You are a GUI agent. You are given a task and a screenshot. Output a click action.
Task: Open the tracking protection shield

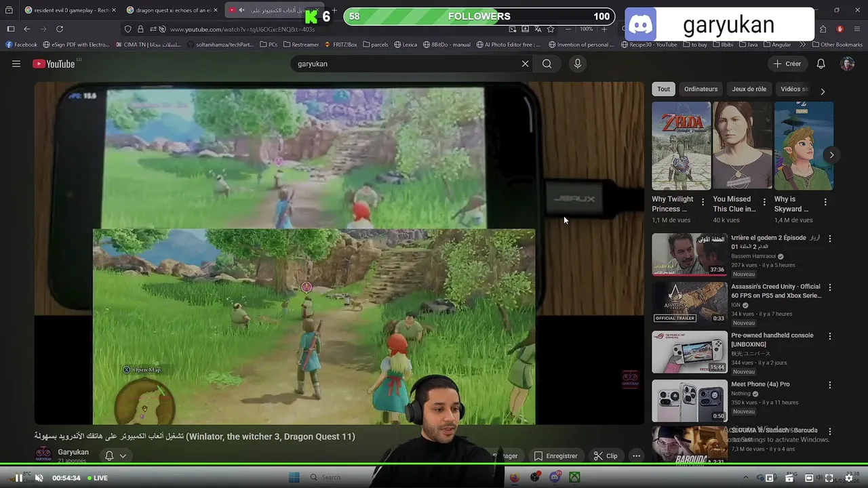click(127, 29)
